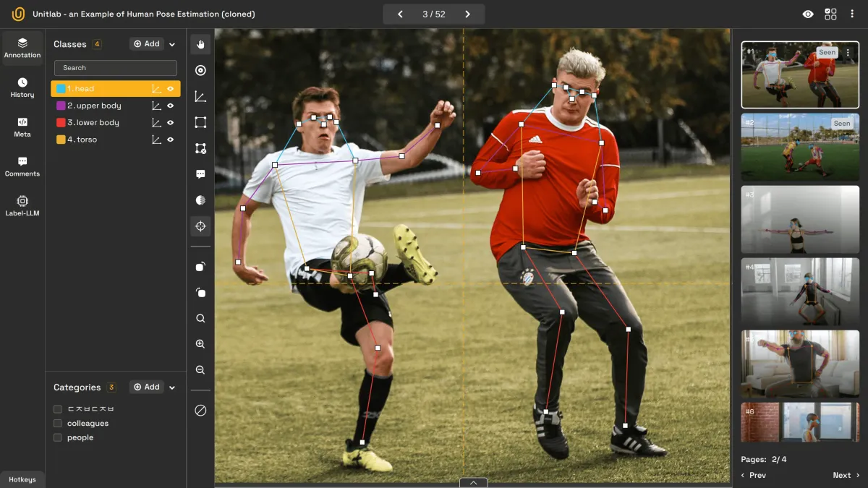The image size is (868, 488).
Task: Select the Pose crosshair tool
Action: [x=200, y=226]
